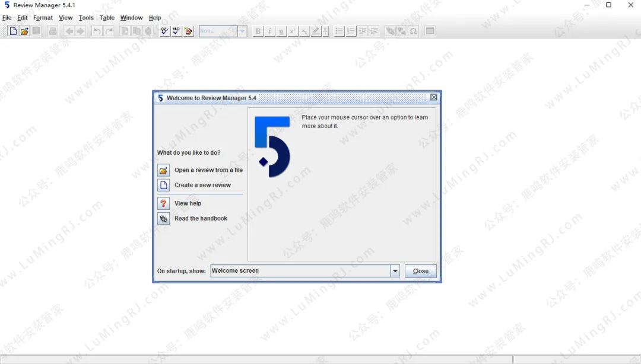The height and width of the screenshot is (364, 641).
Task: Click the first spell check toolbar icon
Action: click(165, 31)
